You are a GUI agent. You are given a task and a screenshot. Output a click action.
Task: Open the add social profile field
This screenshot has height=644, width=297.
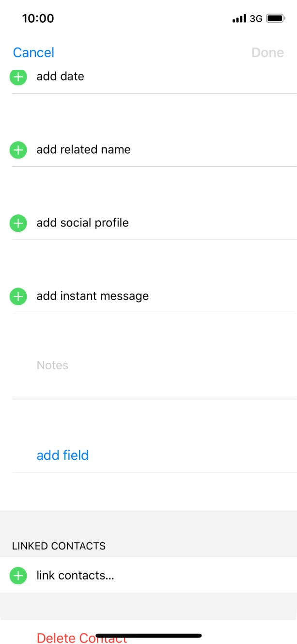click(82, 223)
